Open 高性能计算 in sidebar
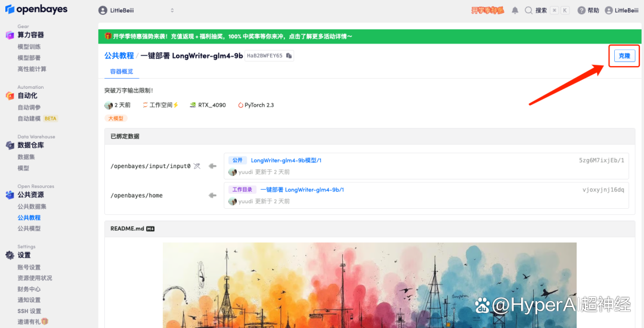The width and height of the screenshot is (644, 328). [x=32, y=69]
